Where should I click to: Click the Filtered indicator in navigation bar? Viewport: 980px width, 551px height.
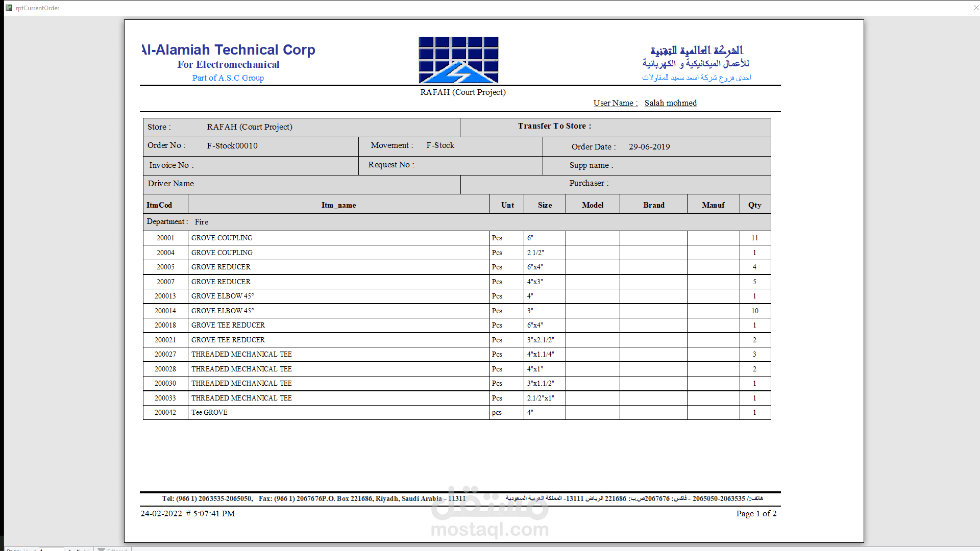(113, 549)
